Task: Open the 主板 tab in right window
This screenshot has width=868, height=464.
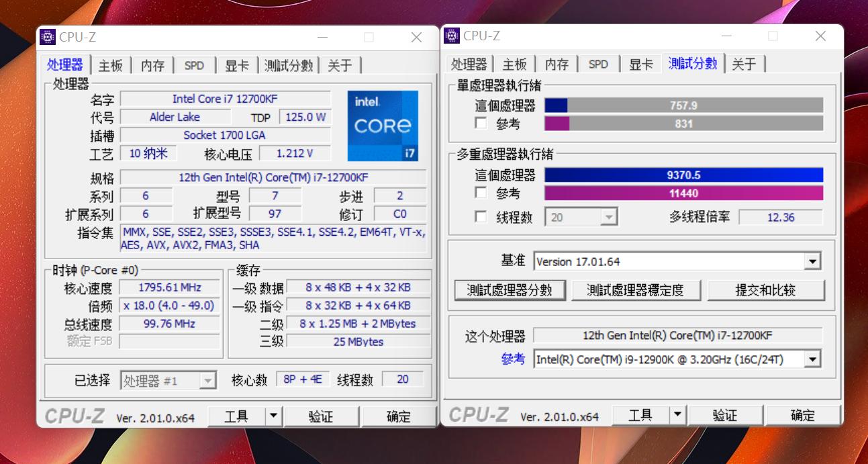Action: click(x=514, y=63)
